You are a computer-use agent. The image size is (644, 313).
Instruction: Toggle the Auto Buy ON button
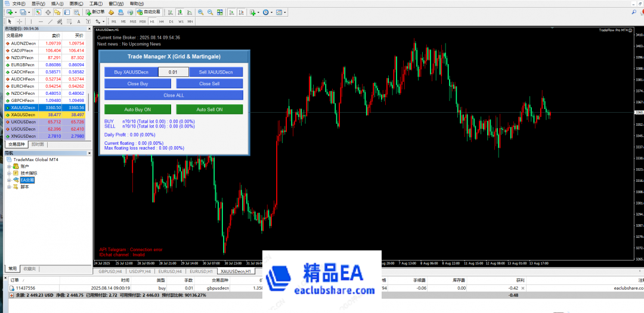tap(137, 110)
